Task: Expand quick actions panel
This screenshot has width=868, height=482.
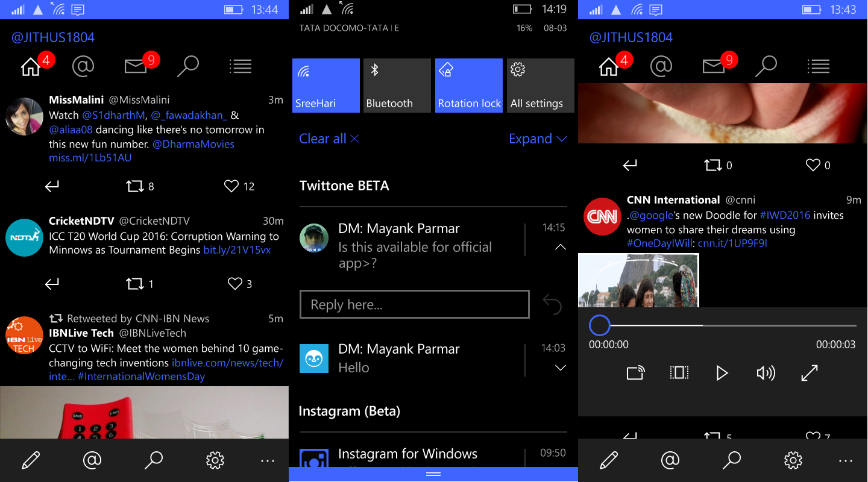Action: (538, 139)
